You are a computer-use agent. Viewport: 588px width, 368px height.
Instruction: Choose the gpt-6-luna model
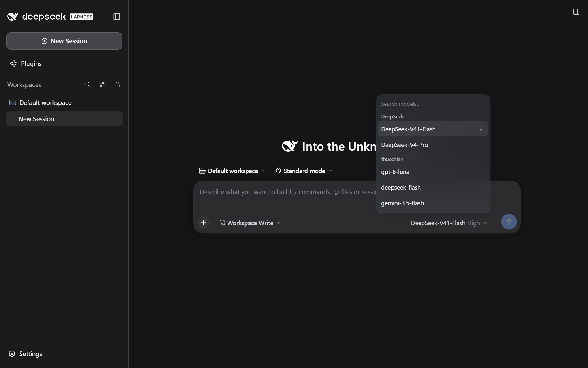point(433,172)
